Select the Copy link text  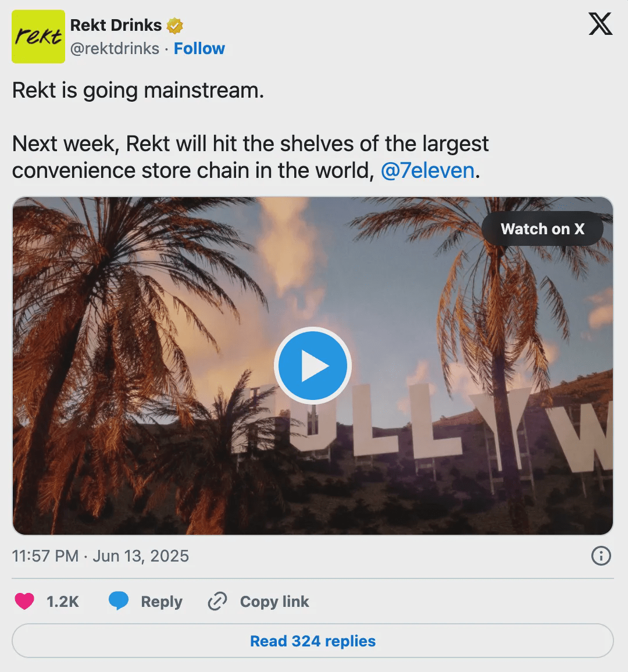(274, 602)
